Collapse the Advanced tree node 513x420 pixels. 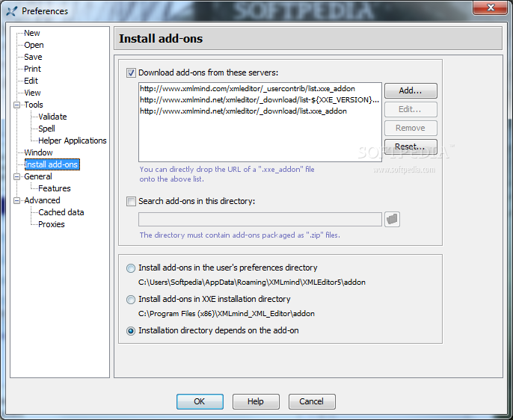[16, 200]
